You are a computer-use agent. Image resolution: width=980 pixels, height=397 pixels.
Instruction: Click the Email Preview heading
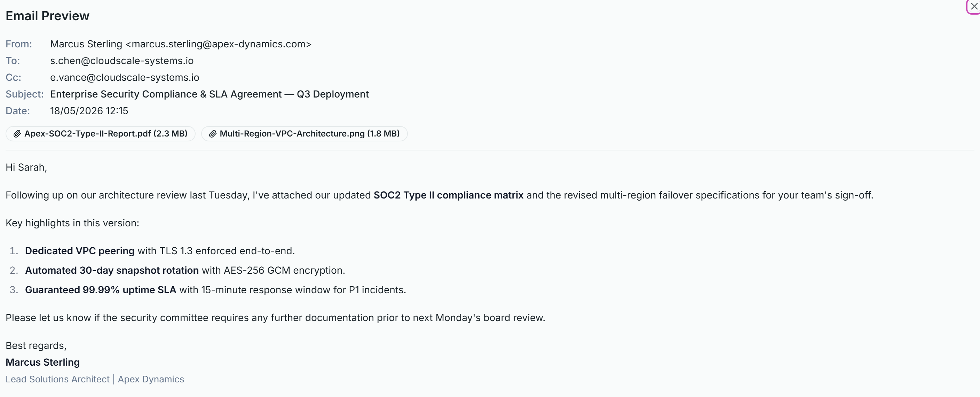pos(48,16)
